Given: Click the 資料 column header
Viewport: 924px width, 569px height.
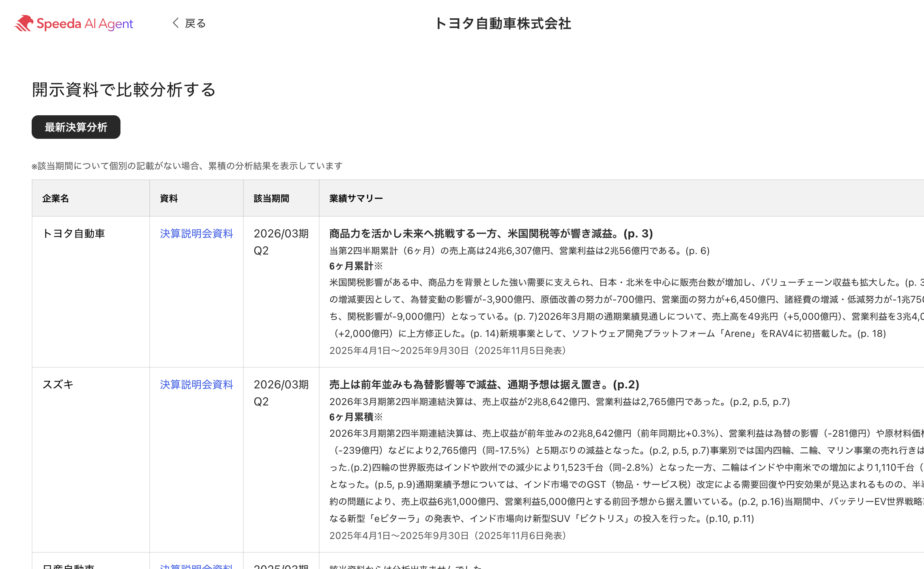Looking at the screenshot, I should pos(169,198).
